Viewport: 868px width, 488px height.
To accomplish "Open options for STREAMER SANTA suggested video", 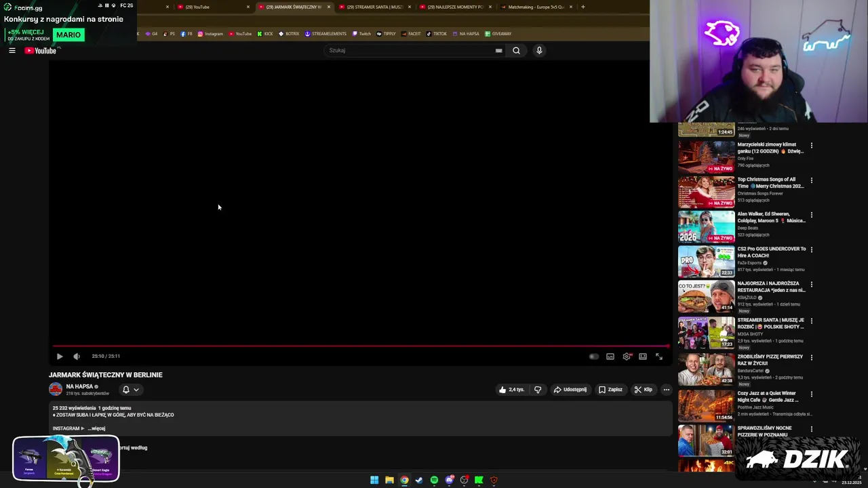I will click(x=811, y=321).
